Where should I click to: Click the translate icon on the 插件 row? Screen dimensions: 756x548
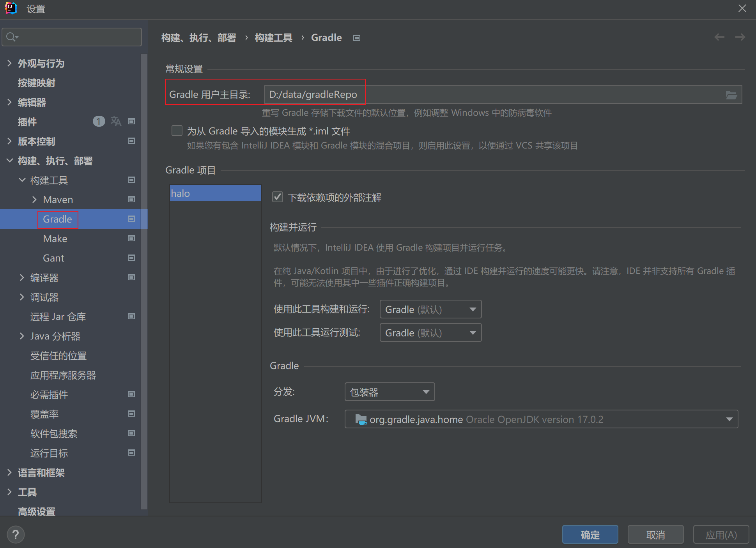pos(116,121)
